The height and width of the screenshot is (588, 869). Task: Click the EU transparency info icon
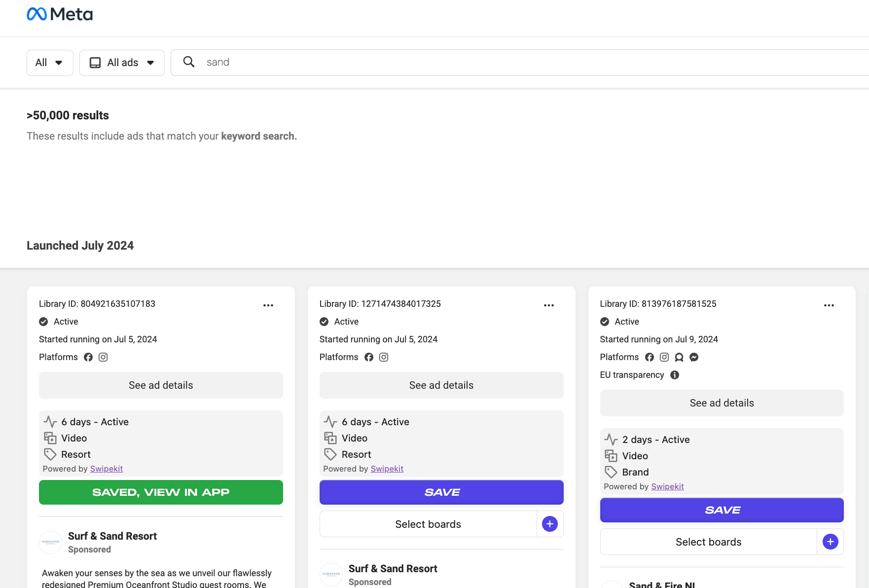click(x=674, y=375)
